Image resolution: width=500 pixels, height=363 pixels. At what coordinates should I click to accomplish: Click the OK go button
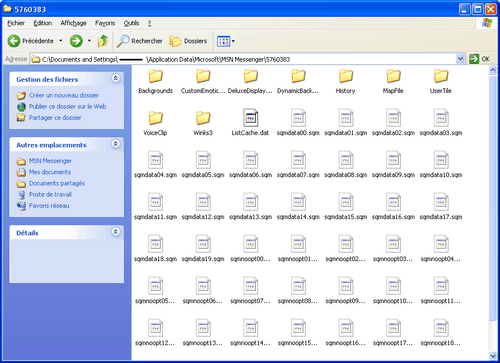480,59
